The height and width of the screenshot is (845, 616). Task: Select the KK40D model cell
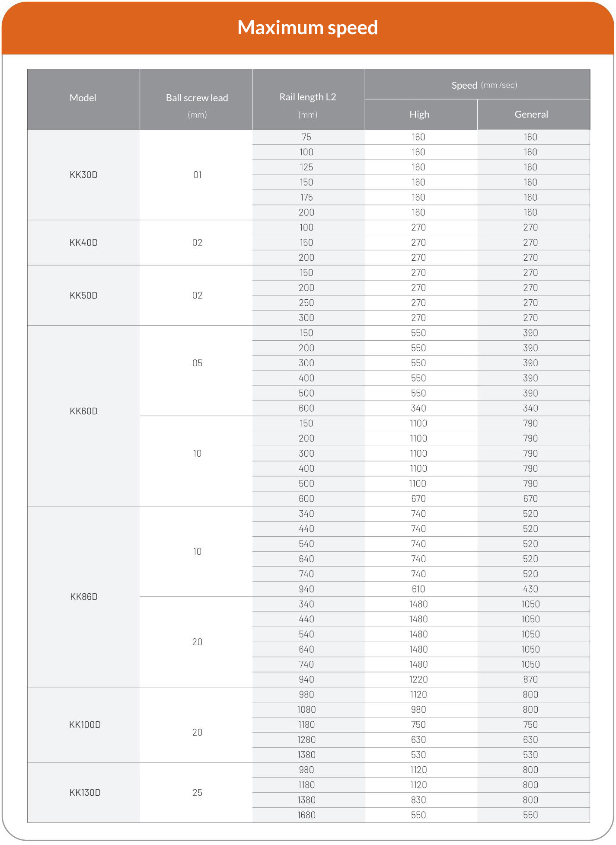click(83, 243)
